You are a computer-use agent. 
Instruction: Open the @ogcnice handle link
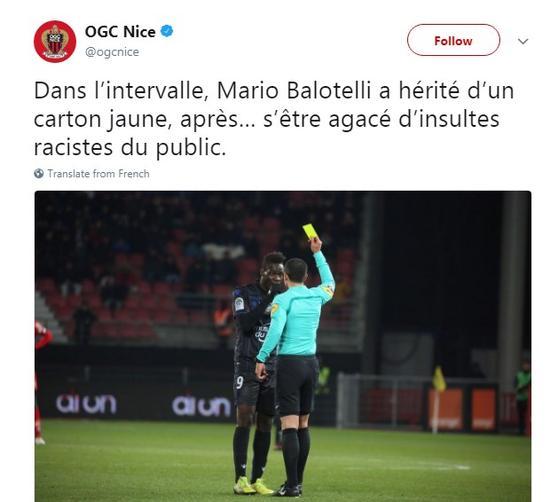[112, 52]
